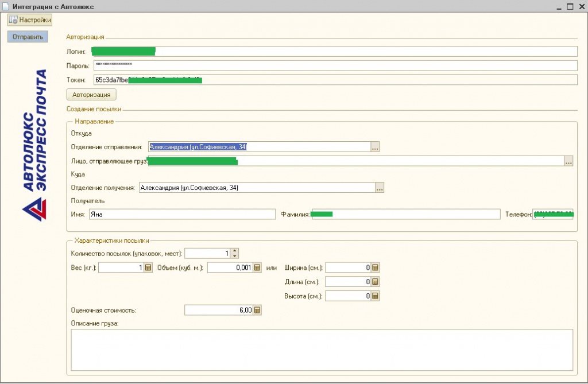Focus the Пароль password field

click(x=335, y=65)
